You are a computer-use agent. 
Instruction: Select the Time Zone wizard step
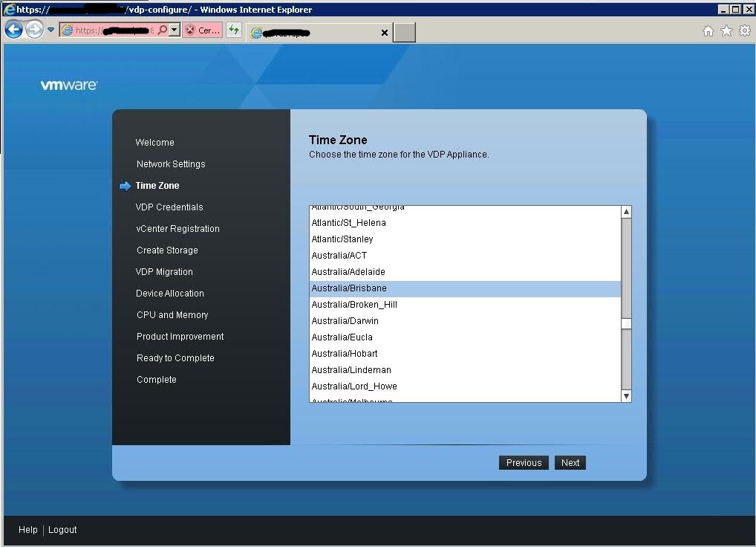click(157, 186)
